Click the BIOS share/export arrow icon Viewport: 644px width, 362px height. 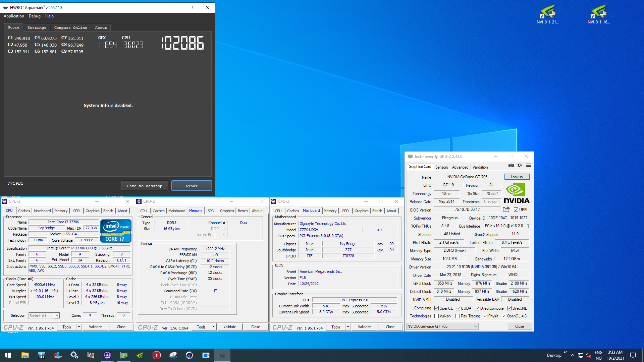(506, 210)
